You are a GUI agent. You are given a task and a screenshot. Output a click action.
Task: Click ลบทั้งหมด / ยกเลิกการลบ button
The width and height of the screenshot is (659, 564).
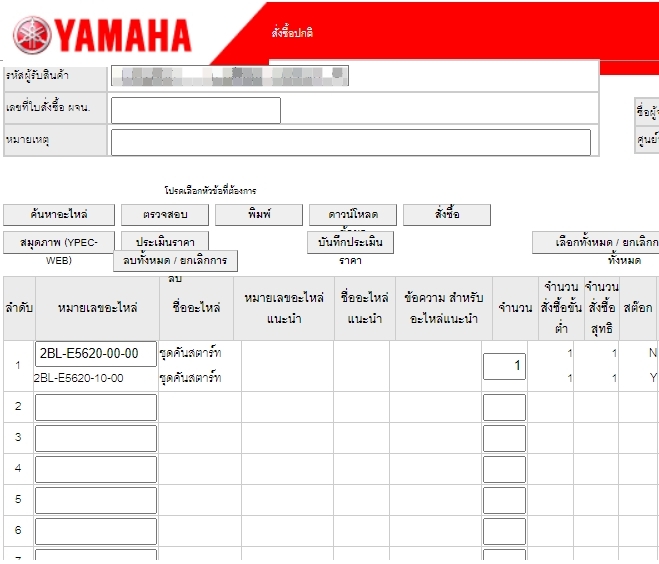click(x=175, y=261)
